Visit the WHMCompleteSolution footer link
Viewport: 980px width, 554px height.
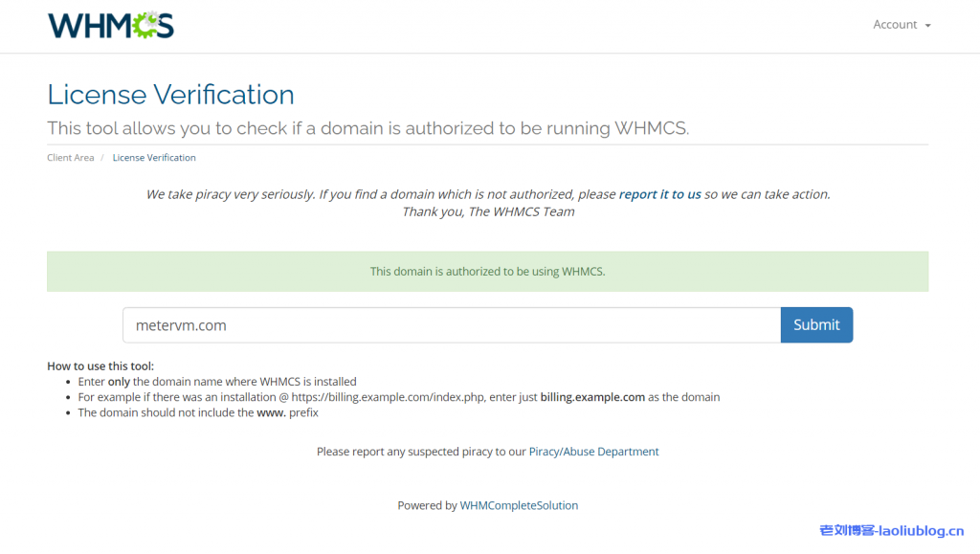(x=519, y=505)
